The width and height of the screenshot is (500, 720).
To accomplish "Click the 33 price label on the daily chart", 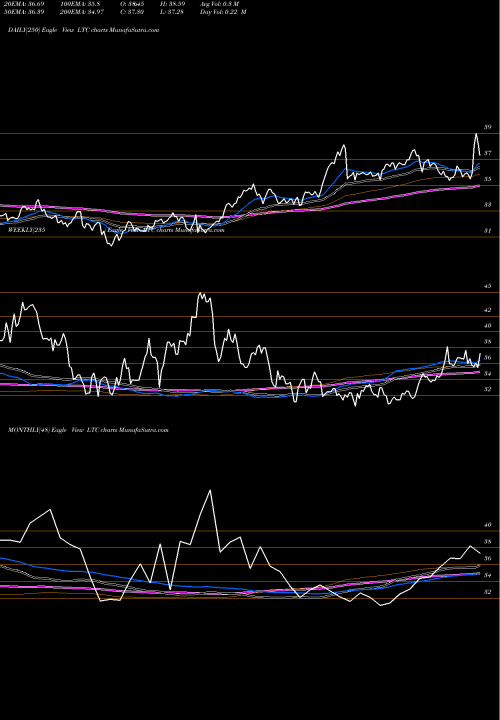I will coord(488,205).
